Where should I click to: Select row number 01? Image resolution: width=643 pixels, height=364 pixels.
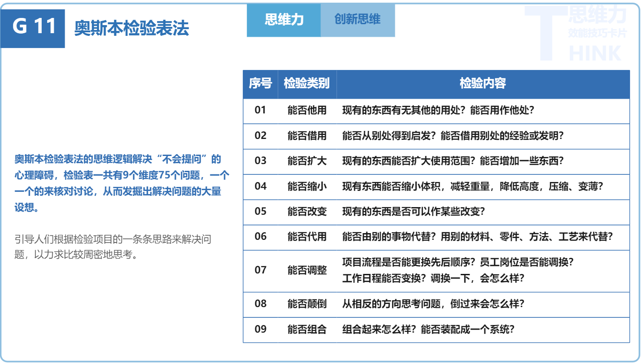pyautogui.click(x=260, y=110)
